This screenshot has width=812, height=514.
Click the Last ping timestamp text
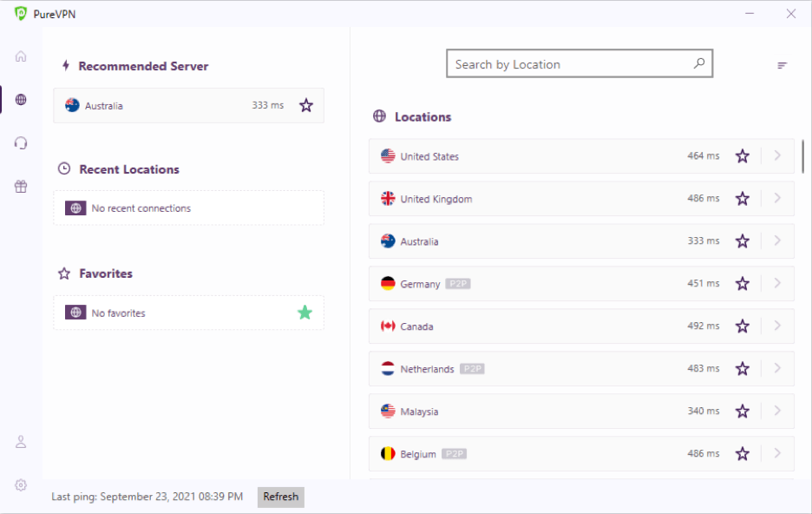click(x=147, y=497)
